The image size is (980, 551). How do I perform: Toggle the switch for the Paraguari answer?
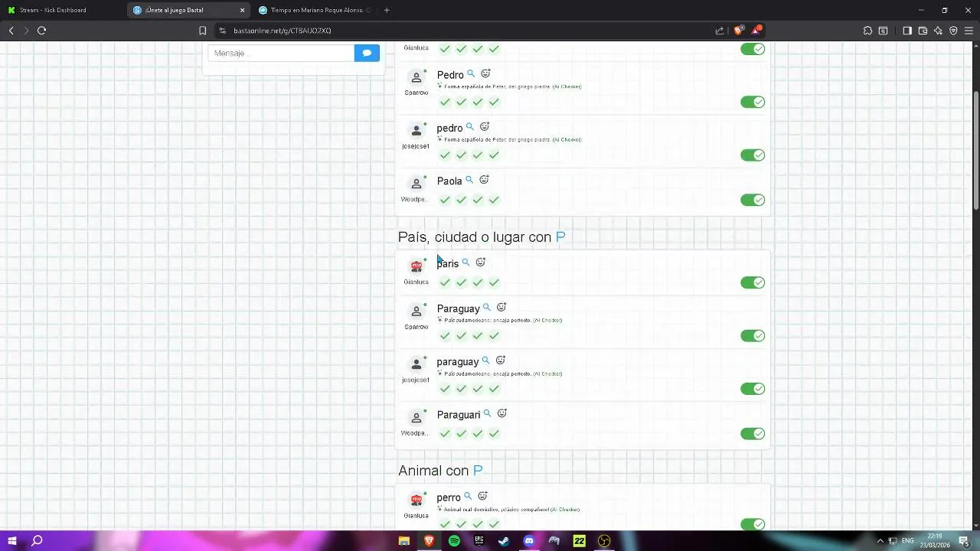[x=753, y=434]
